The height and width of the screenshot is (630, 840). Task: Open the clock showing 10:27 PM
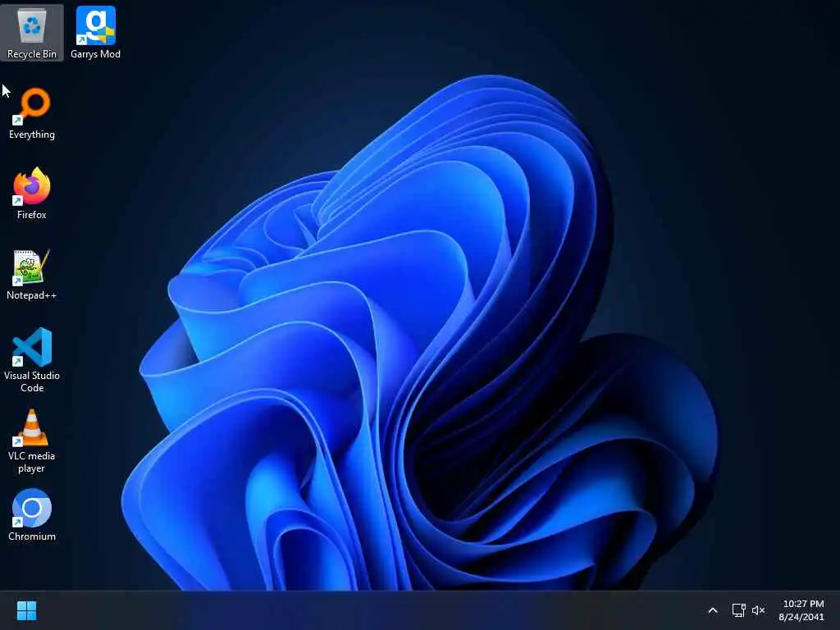(802, 610)
